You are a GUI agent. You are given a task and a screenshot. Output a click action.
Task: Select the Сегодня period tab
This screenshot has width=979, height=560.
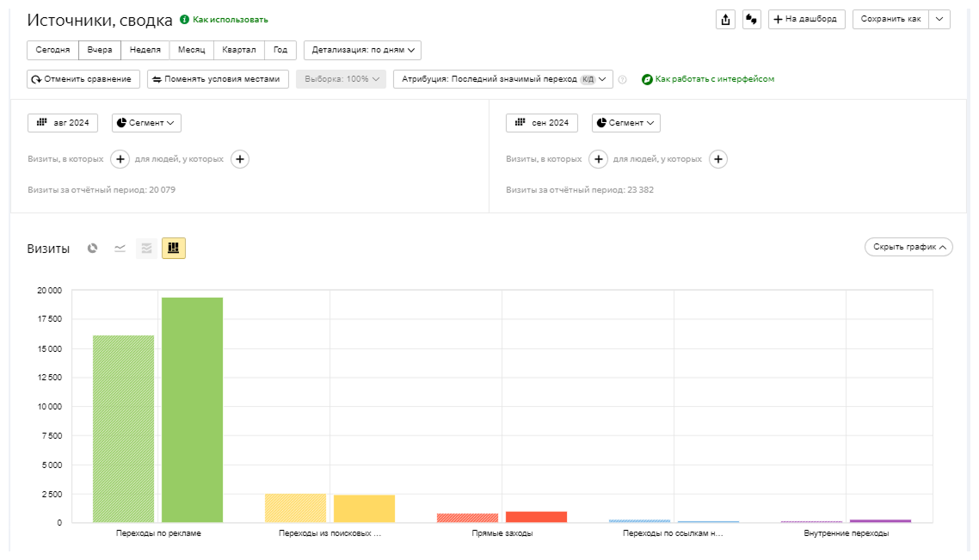coord(52,50)
